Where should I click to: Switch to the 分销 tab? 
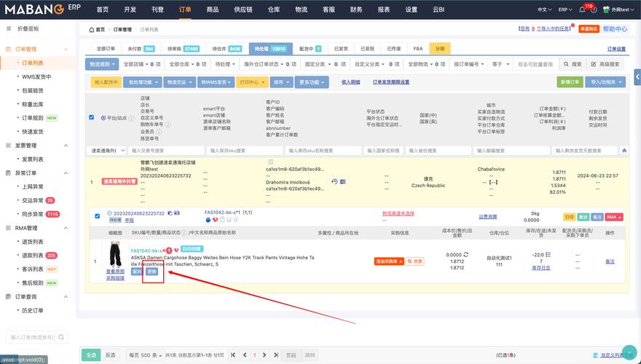440,49
